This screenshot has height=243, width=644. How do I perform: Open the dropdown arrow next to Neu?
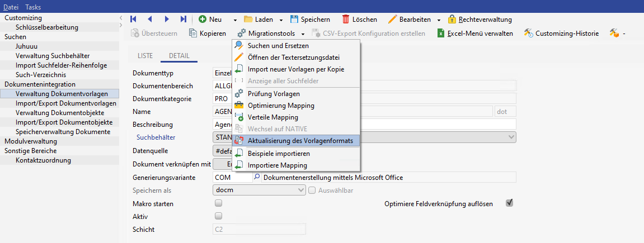point(235,20)
